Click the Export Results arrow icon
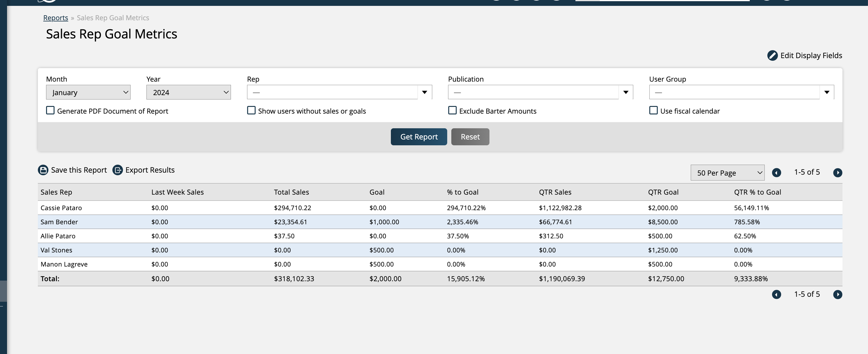Viewport: 868px width, 354px height. pyautogui.click(x=118, y=170)
